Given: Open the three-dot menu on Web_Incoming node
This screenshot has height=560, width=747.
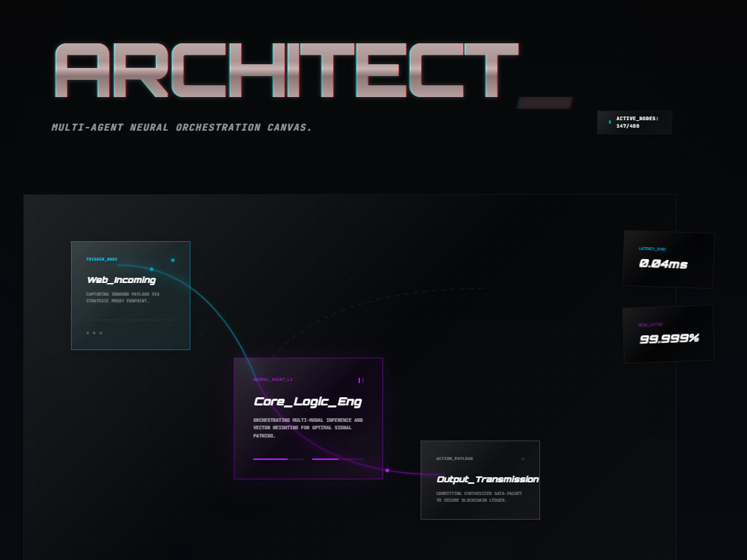Looking at the screenshot, I should pos(94,333).
